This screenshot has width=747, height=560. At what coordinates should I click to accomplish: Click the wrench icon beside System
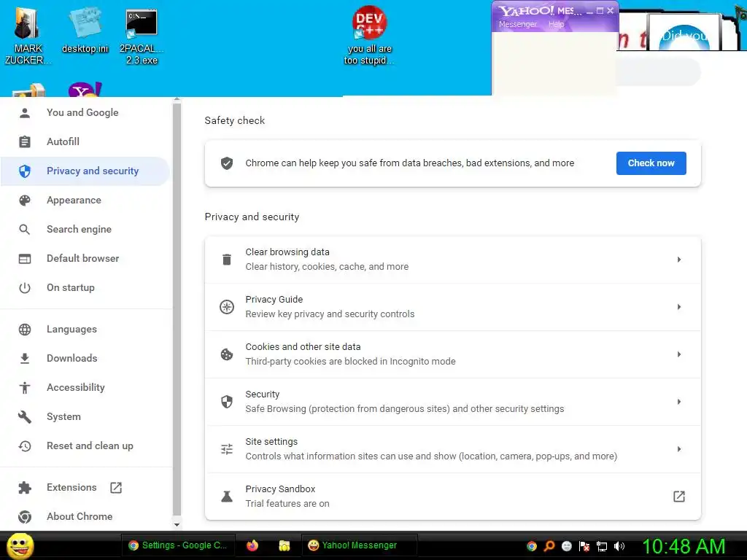(25, 417)
